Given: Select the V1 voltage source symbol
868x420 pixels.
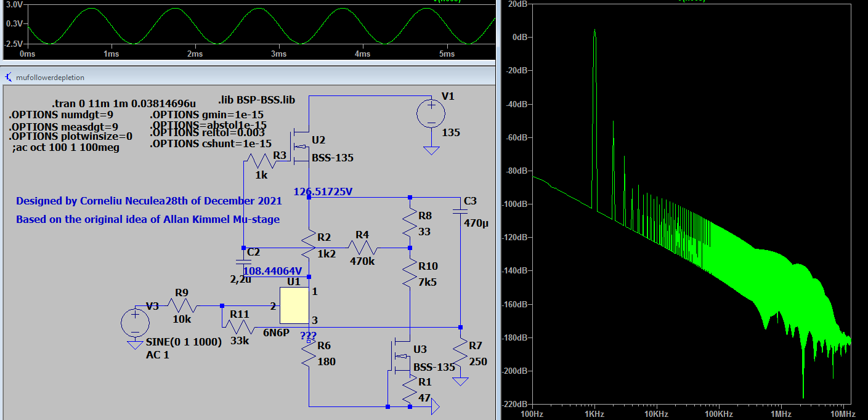Looking at the screenshot, I should (x=431, y=114).
